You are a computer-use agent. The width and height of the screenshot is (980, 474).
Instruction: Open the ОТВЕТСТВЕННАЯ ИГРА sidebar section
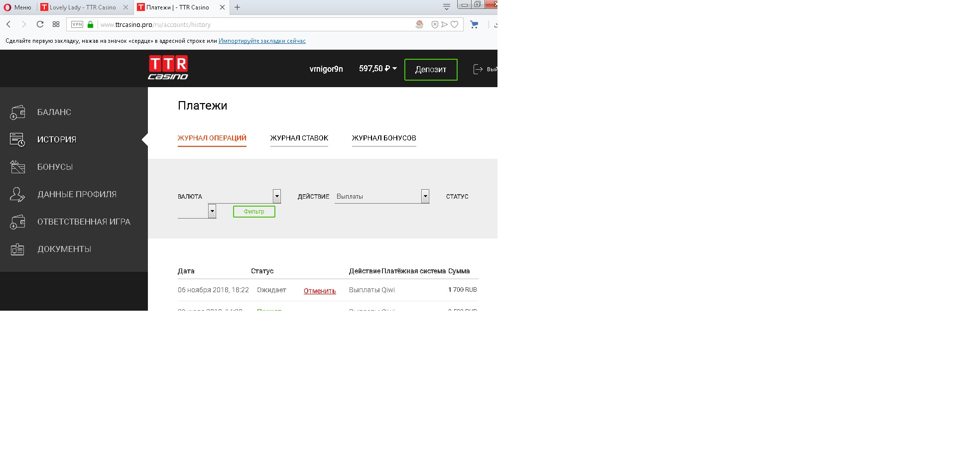click(x=84, y=222)
